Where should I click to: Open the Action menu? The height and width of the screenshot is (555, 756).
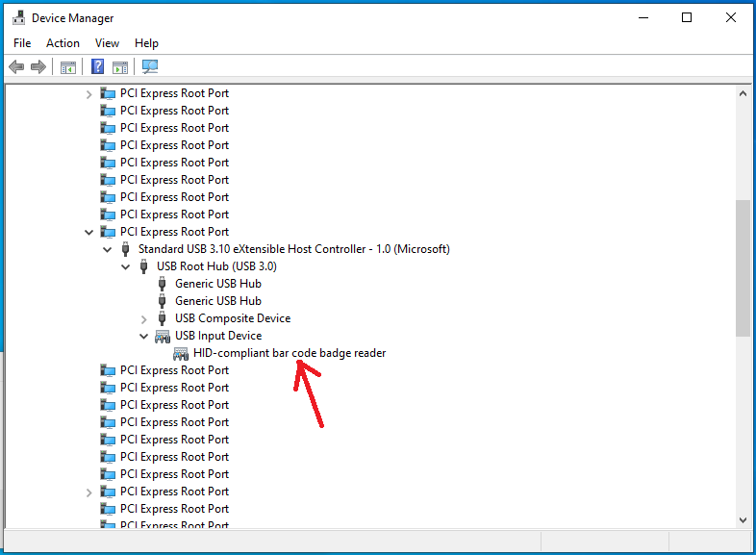[x=63, y=43]
